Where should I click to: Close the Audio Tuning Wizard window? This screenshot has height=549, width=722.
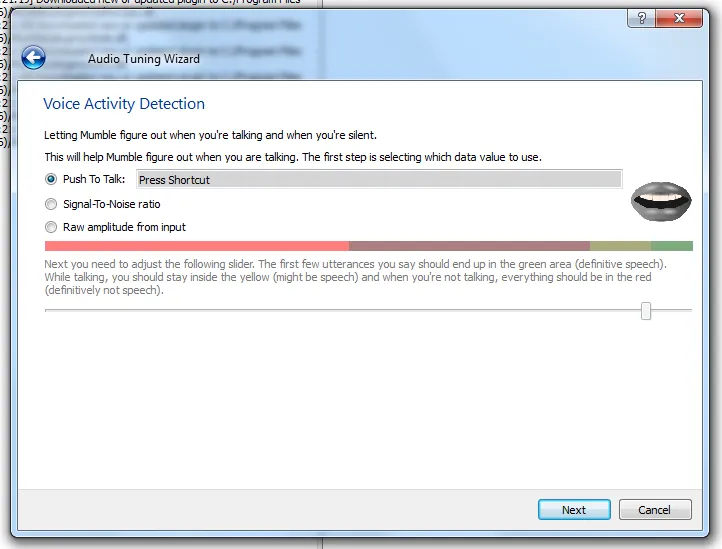[679, 18]
